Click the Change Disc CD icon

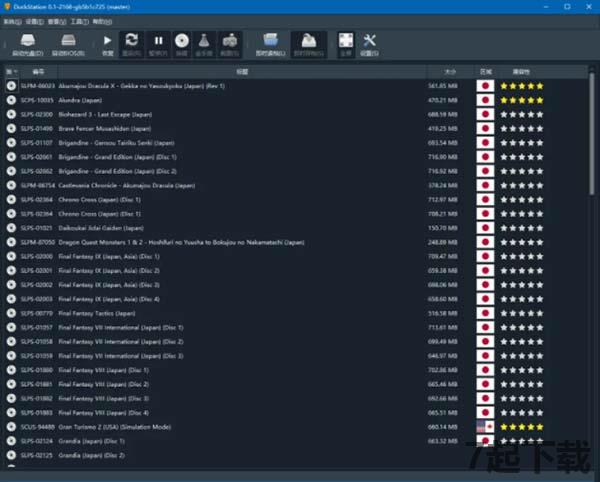(182, 40)
